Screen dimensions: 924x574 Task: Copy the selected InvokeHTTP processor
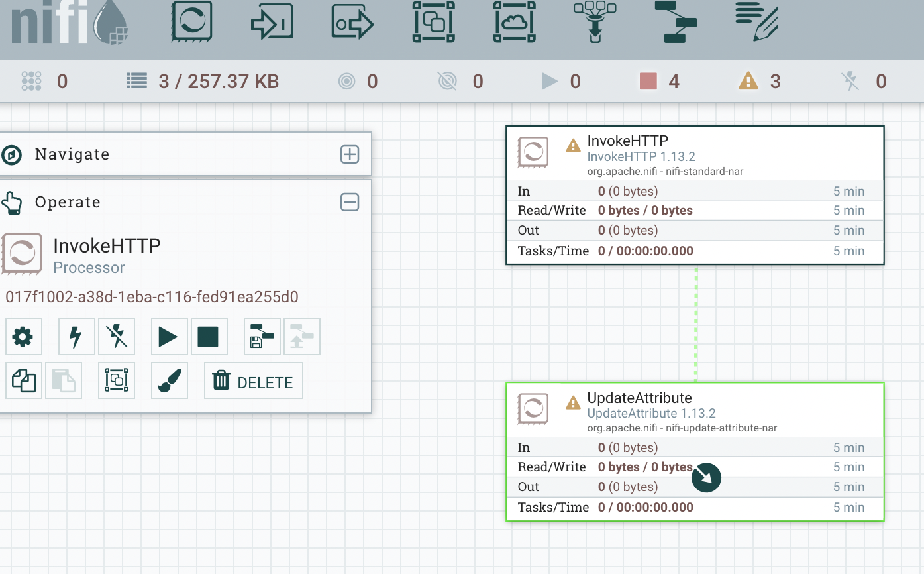coord(23,380)
